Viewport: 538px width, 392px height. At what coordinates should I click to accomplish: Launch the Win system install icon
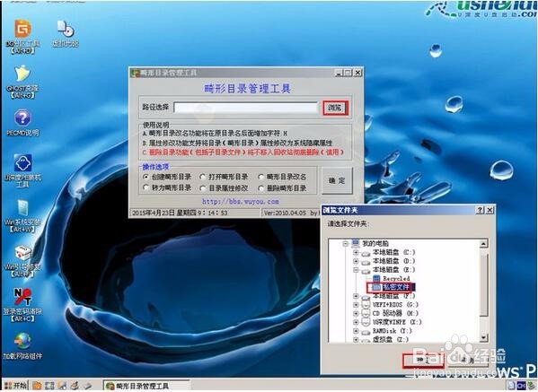pos(22,208)
